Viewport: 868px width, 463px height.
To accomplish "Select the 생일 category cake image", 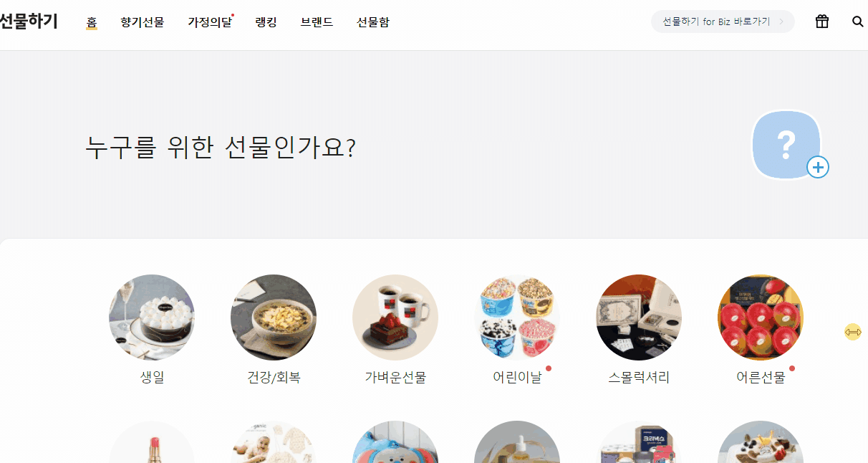I will 152,318.
